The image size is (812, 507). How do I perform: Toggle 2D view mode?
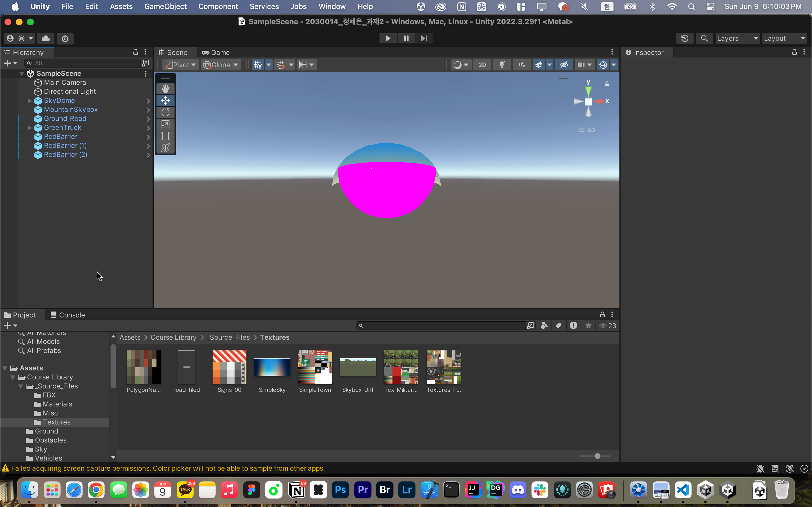point(482,65)
